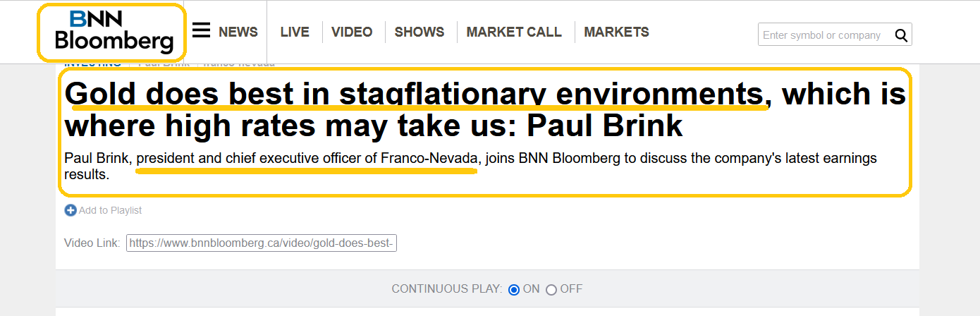This screenshot has width=980, height=316.
Task: Focus the Enter symbol or company field
Action: coord(822,35)
